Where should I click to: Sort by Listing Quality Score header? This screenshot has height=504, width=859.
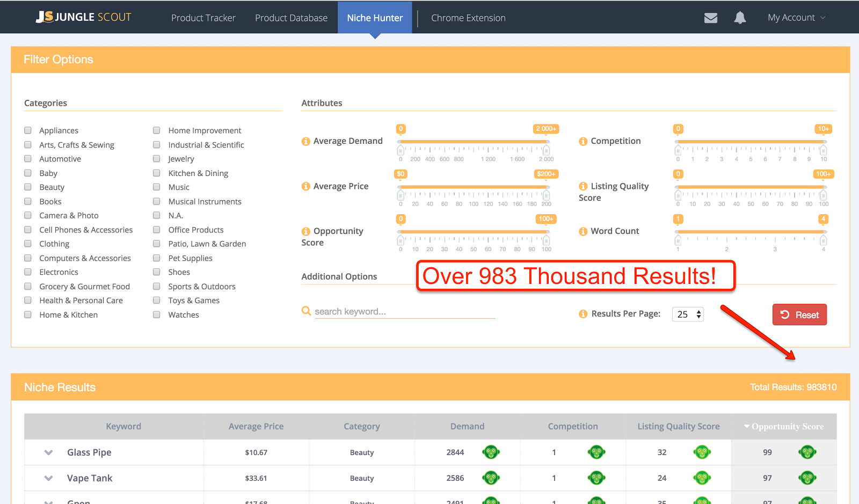(679, 426)
